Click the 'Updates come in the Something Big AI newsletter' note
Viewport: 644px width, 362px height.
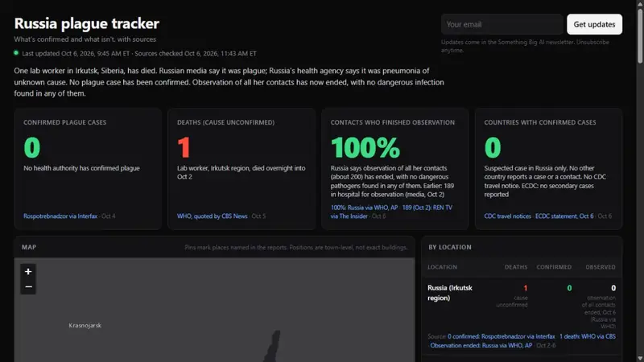[x=525, y=46]
